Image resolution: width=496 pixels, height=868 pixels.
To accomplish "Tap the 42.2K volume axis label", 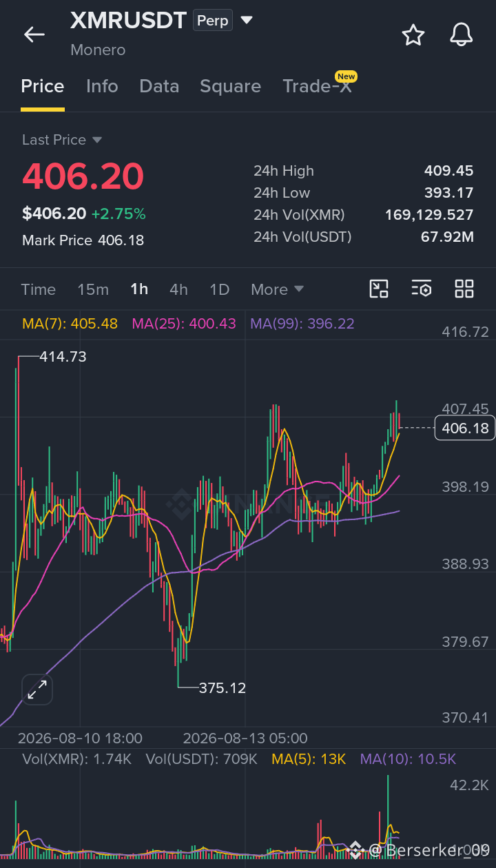I will point(469,785).
